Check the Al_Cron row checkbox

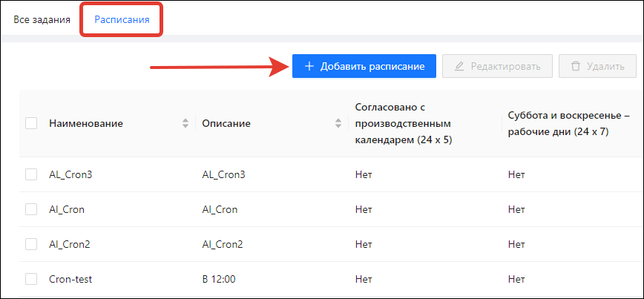point(31,209)
